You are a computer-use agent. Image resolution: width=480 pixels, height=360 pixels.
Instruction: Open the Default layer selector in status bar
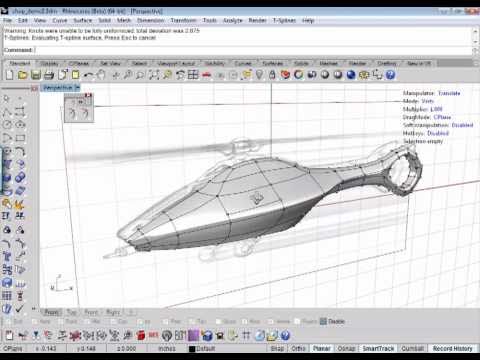(202, 349)
